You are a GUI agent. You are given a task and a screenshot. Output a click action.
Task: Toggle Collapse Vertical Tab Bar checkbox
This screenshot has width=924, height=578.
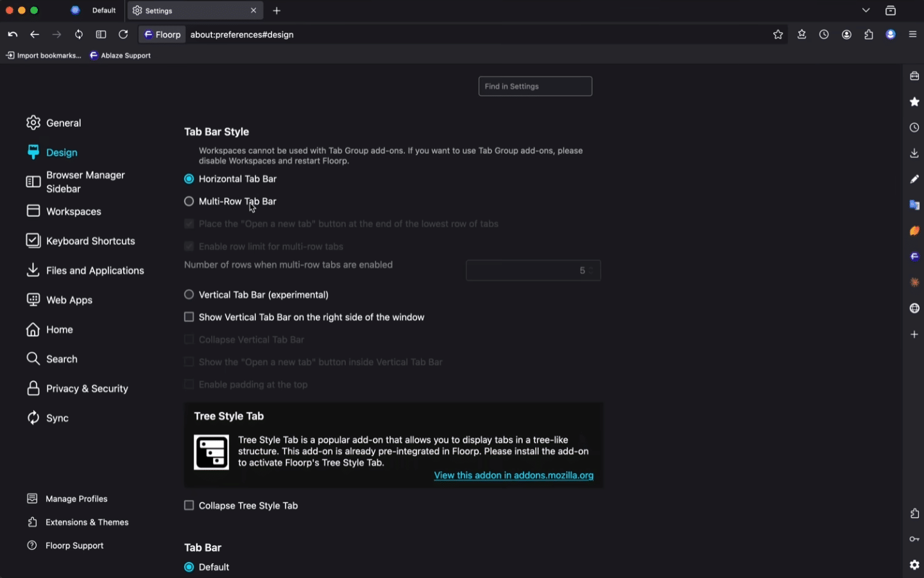[189, 339]
